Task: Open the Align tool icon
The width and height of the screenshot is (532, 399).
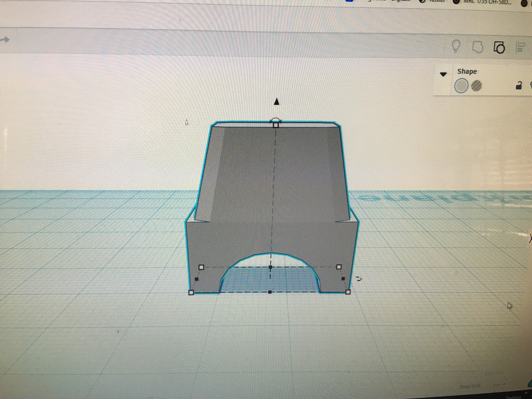Action: 520,47
